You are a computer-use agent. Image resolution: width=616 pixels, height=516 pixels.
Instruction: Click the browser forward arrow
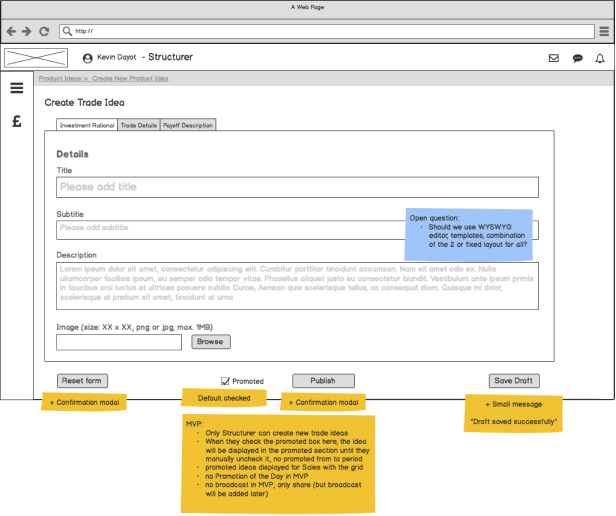click(x=26, y=31)
